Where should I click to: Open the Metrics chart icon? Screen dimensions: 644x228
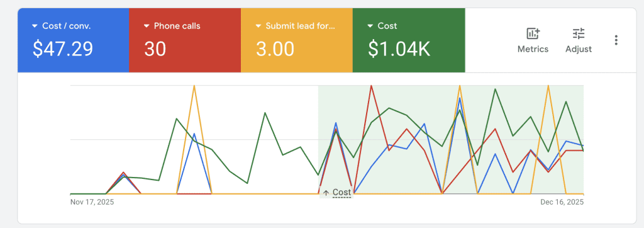pyautogui.click(x=533, y=34)
